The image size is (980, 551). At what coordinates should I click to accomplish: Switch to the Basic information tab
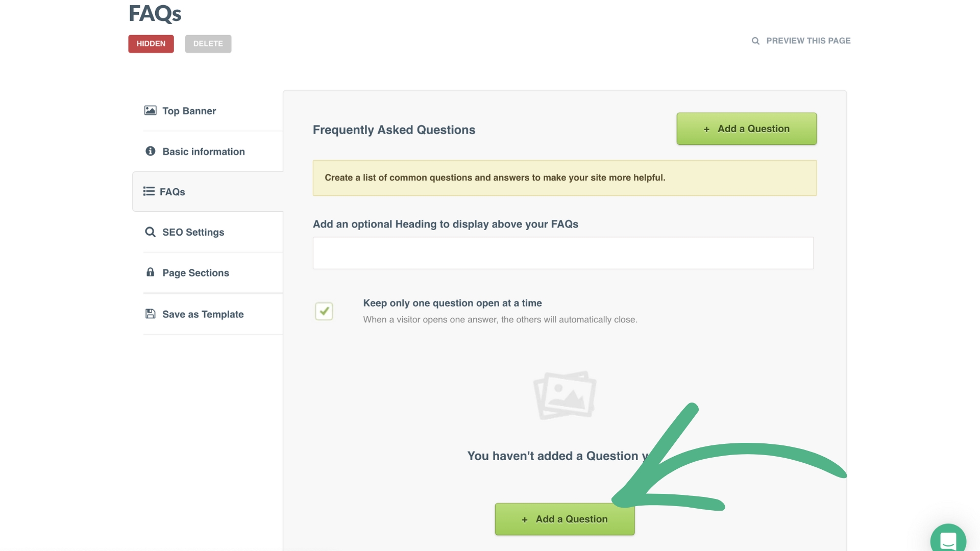204,152
